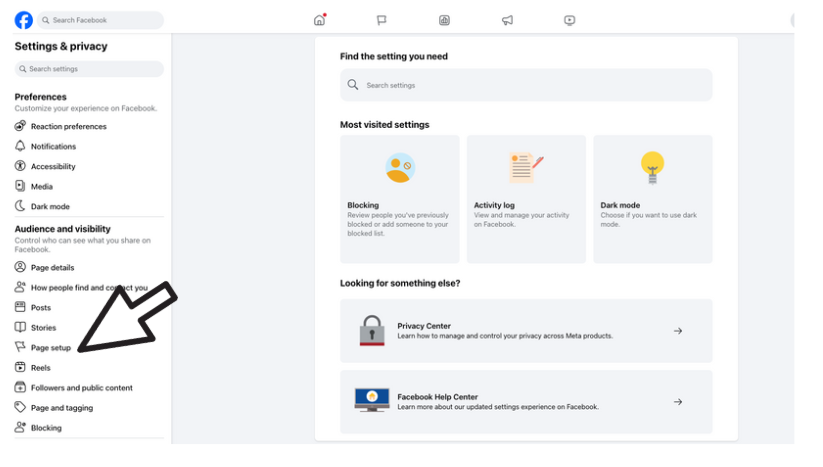Image resolution: width=823 pixels, height=467 pixels.
Task: Open the insights chart icon in top bar
Action: click(x=444, y=20)
